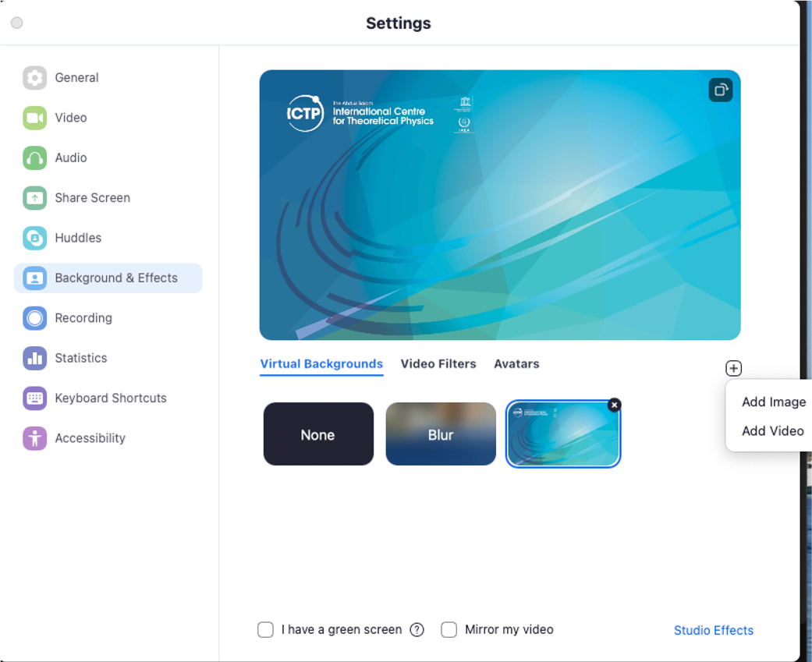The image size is (812, 662).
Task: Choose 'Add Image' from the popup menu
Action: [773, 402]
